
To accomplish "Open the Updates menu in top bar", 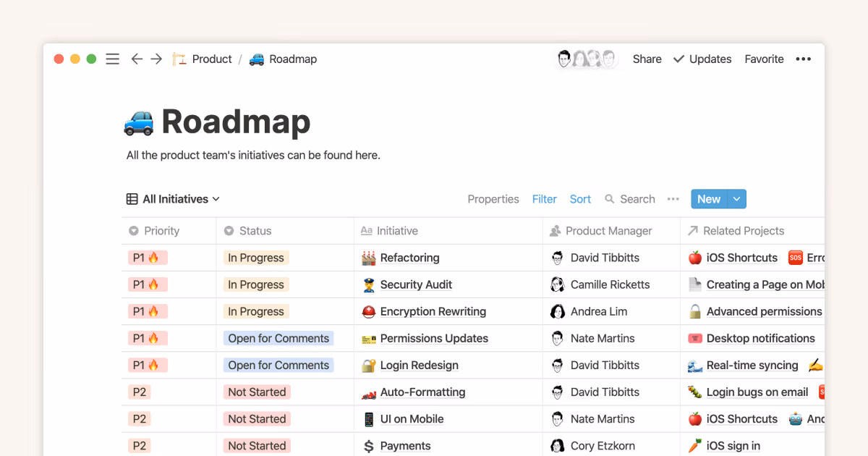I will tap(702, 59).
